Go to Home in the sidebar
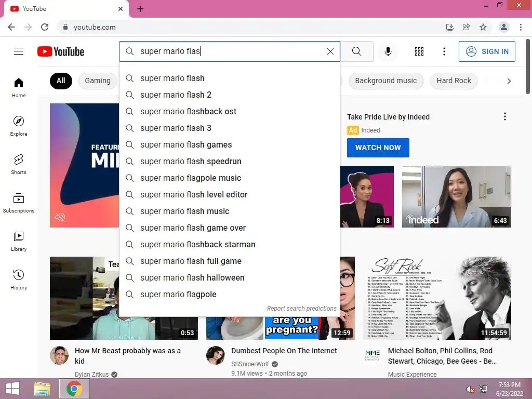532x399 pixels. (19, 87)
